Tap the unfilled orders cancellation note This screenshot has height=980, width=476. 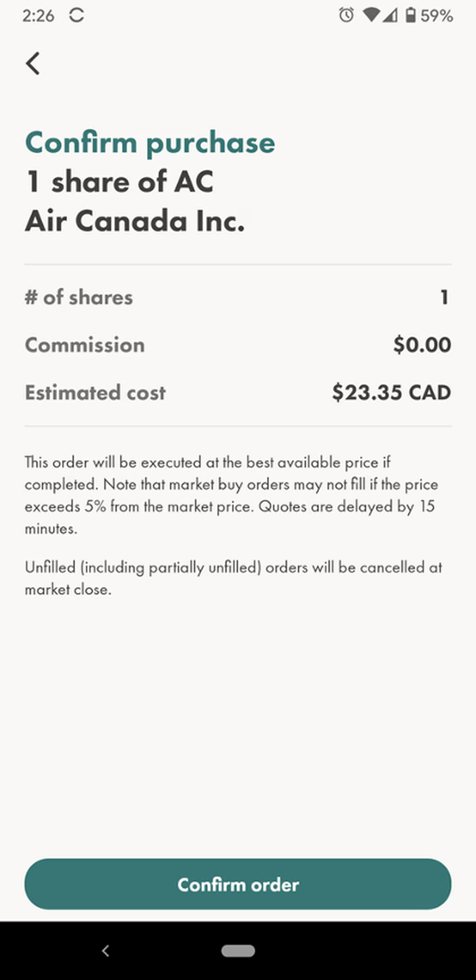pos(233,578)
